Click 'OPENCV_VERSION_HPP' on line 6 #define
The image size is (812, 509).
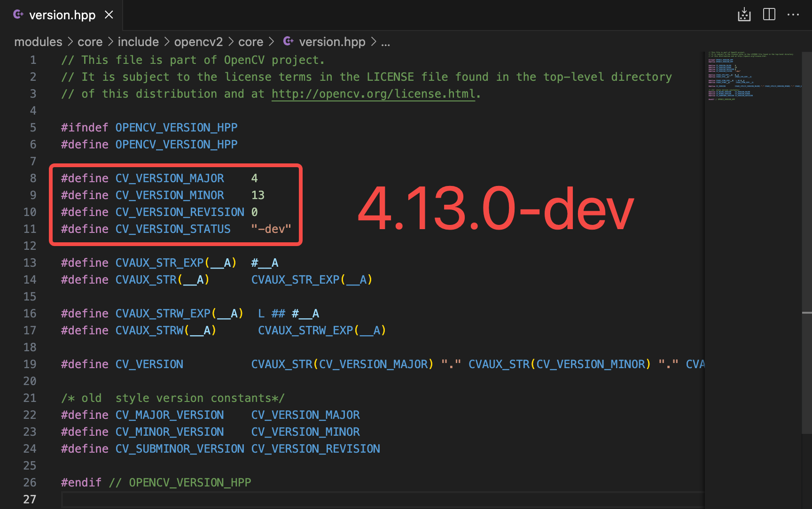tap(176, 145)
